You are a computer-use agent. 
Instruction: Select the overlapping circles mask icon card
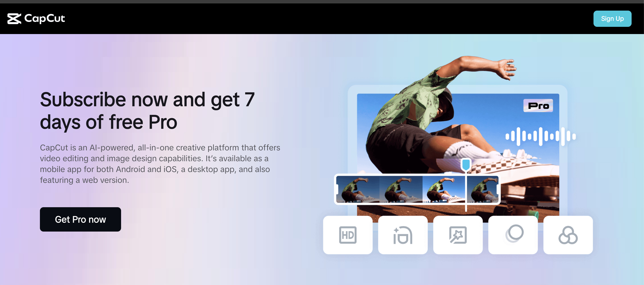513,235
